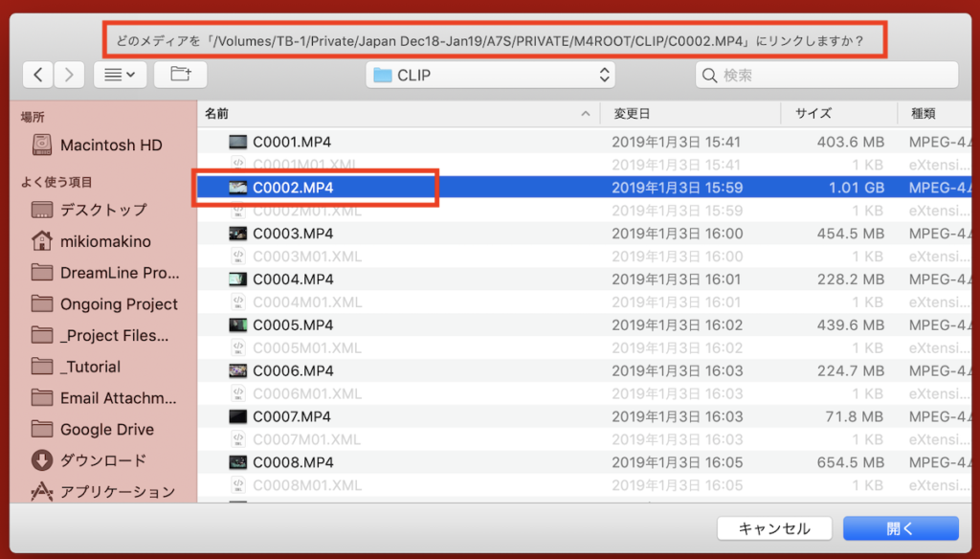
Task: Click the C0001.MP4 thumbnail icon
Action: click(x=237, y=142)
